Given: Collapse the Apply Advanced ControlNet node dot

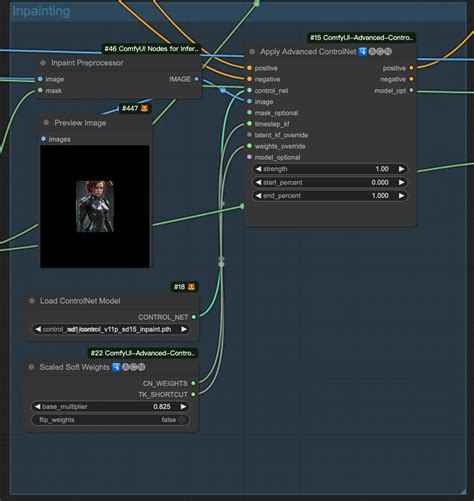Looking at the screenshot, I should (252, 52).
